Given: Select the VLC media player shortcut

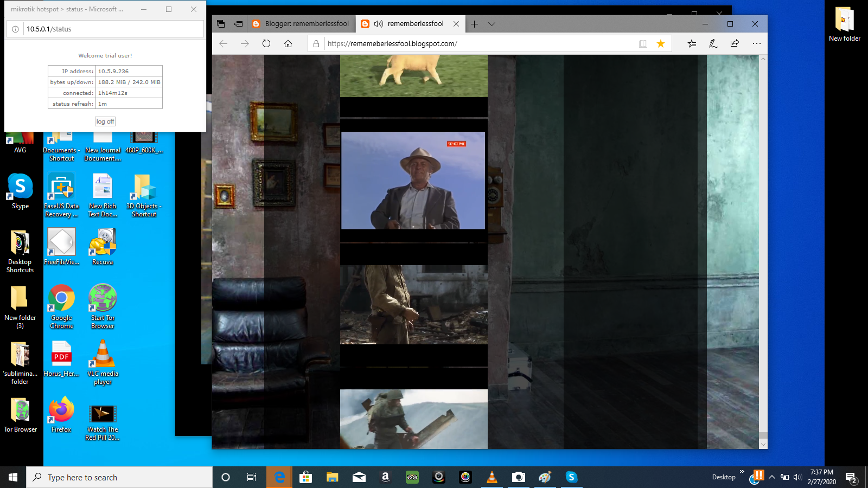Looking at the screenshot, I should coord(103,362).
